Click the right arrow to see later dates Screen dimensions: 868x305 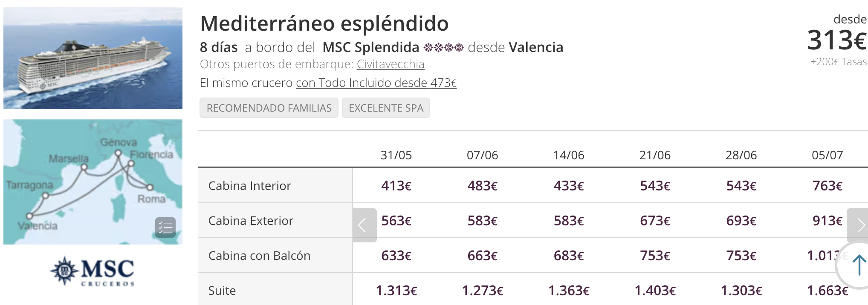click(857, 225)
